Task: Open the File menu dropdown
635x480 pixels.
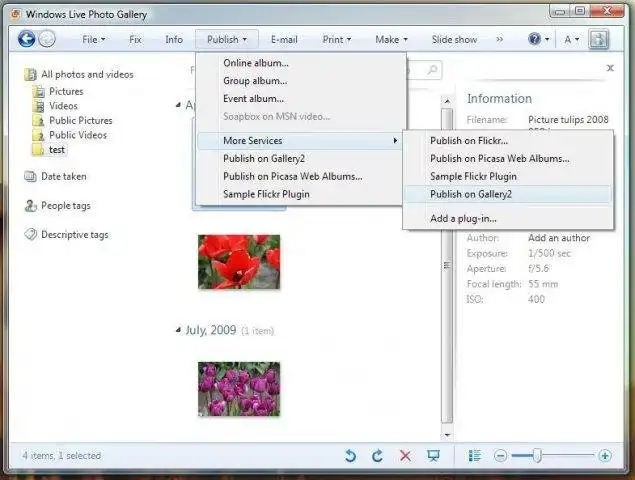Action: (x=94, y=40)
